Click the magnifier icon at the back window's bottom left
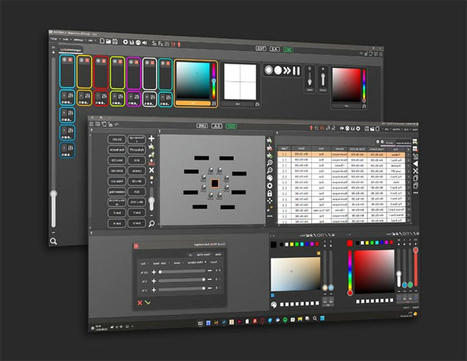This screenshot has width=467, height=361. pos(53,241)
